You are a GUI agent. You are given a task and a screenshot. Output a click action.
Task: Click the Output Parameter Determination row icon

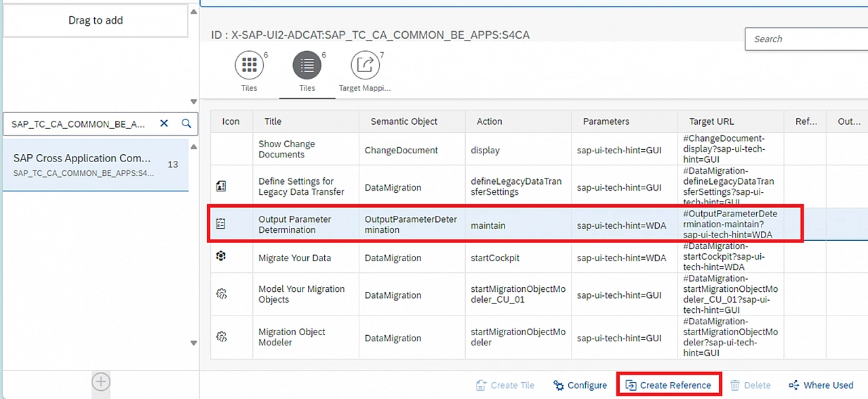[221, 224]
